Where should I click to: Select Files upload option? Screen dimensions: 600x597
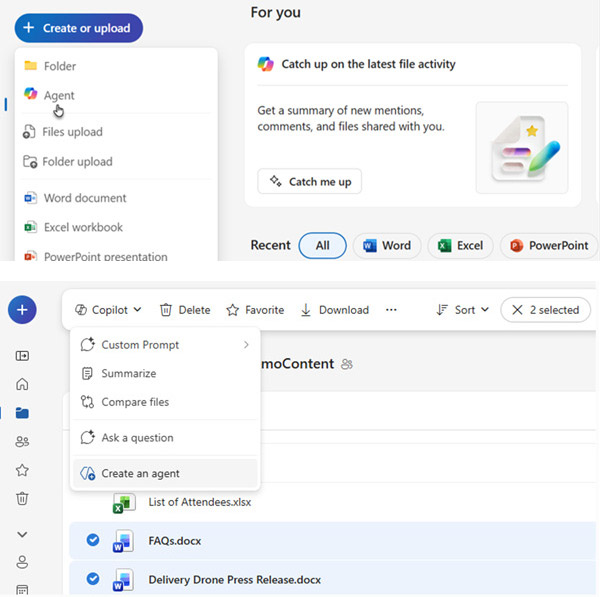tap(116, 132)
